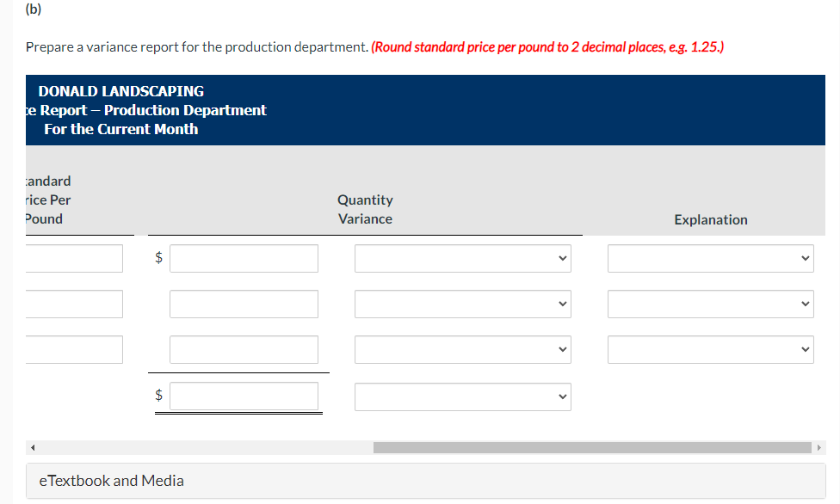840x504 pixels.
Task: Open the third Explanation dropdown
Action: click(710, 349)
